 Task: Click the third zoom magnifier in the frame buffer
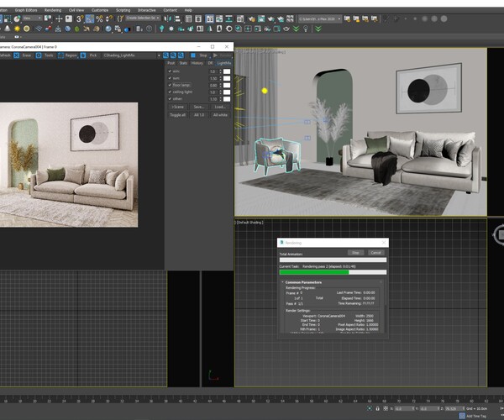tap(181, 55)
